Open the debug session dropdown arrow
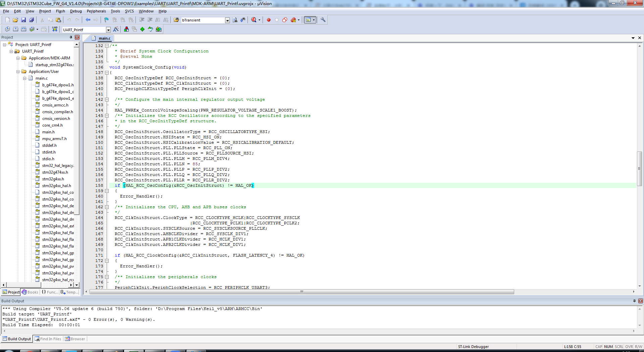644x352 pixels. click(x=259, y=20)
